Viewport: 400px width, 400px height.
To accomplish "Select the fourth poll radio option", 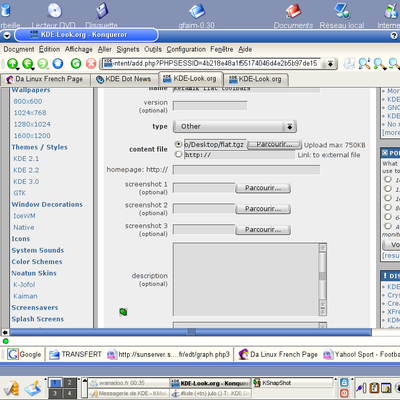I will [x=388, y=207].
